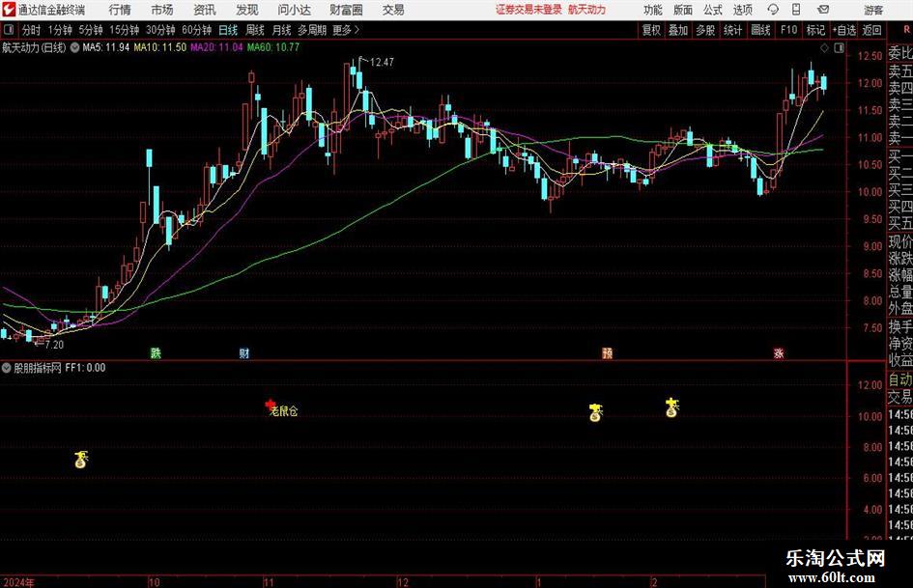Open the 版面 menu

point(682,10)
